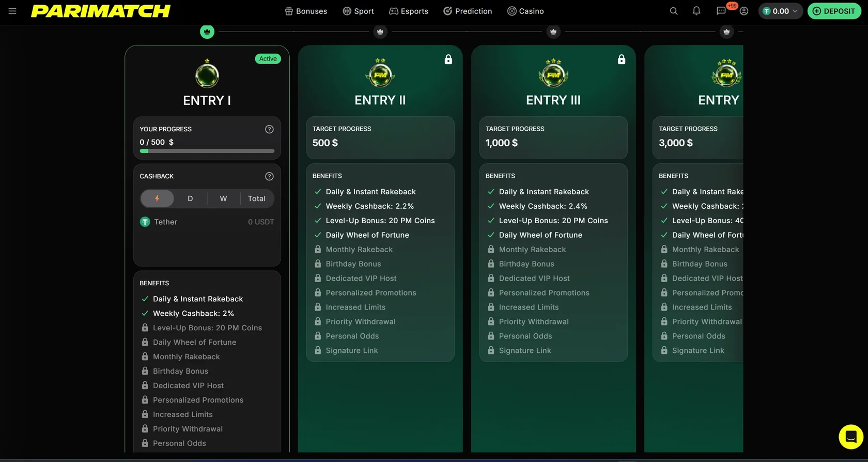Viewport: 868px width, 462px height.
Task: Click the fourth Entry crown timeline marker
Action: tap(726, 32)
